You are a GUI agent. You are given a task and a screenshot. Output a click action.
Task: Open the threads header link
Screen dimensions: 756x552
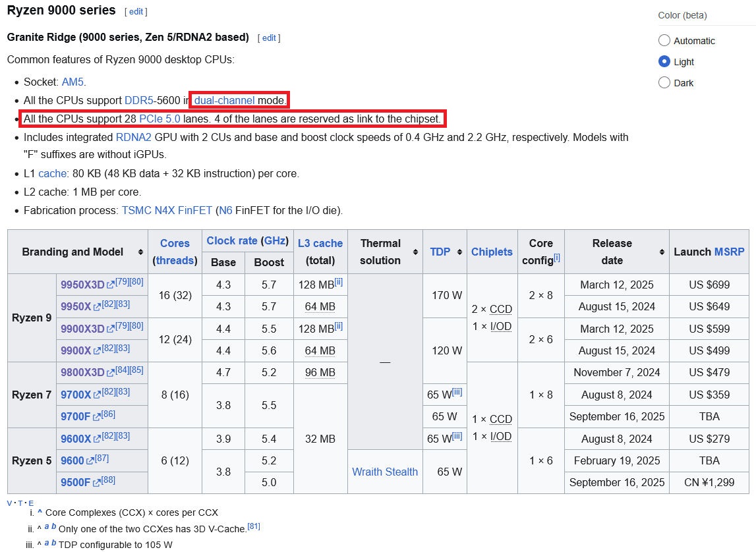pyautogui.click(x=175, y=261)
